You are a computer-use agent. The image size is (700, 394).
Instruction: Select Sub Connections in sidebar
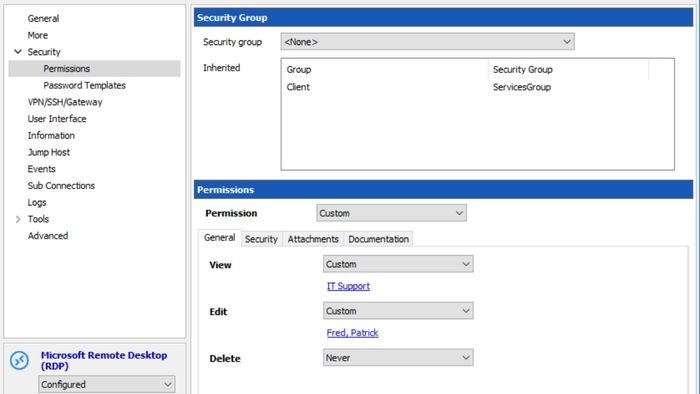click(61, 186)
